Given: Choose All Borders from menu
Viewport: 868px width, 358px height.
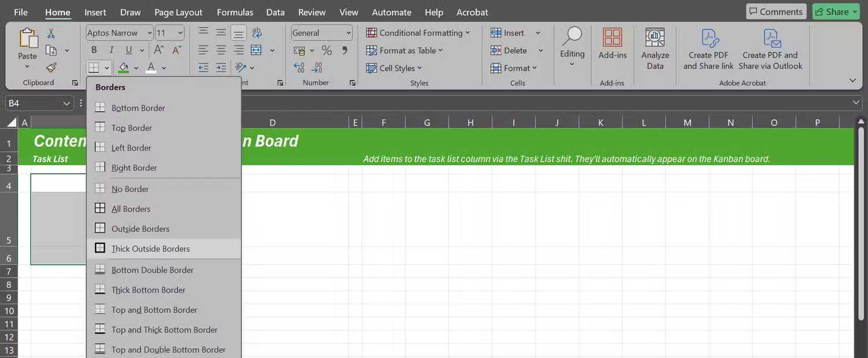Looking at the screenshot, I should [164, 209].
